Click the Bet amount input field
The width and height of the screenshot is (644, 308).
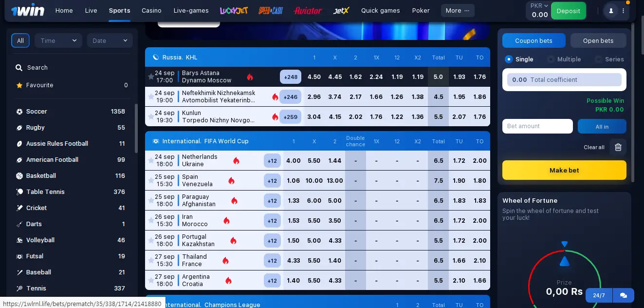coord(537,126)
